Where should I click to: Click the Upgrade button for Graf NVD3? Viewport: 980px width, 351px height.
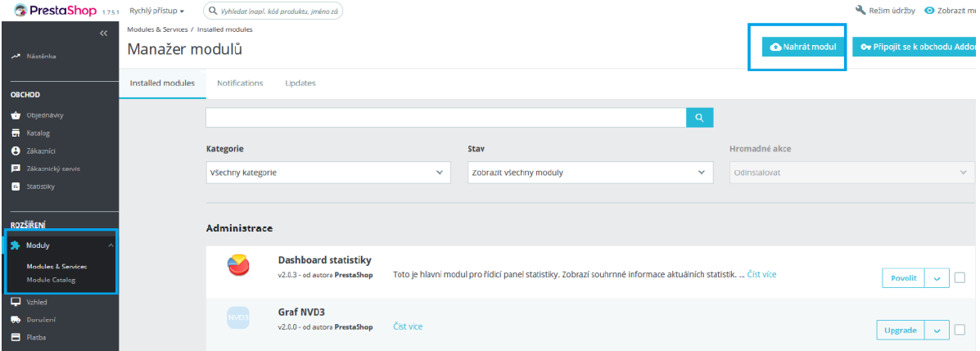(x=900, y=331)
